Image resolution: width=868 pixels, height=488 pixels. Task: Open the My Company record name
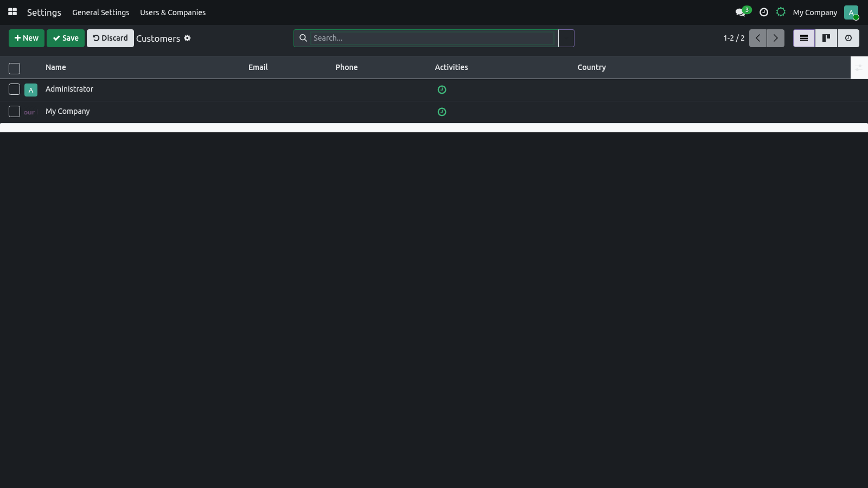pos(68,111)
